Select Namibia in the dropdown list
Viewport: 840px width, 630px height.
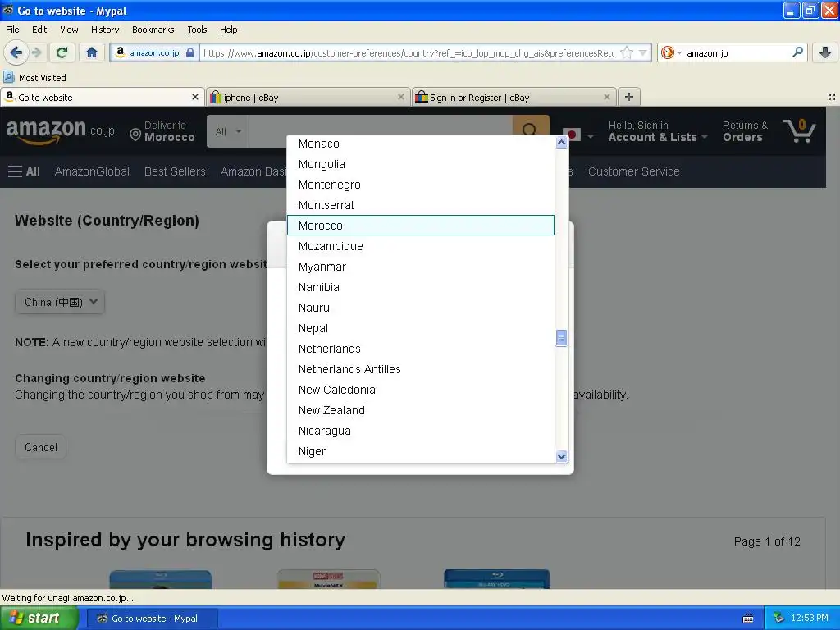coord(421,287)
